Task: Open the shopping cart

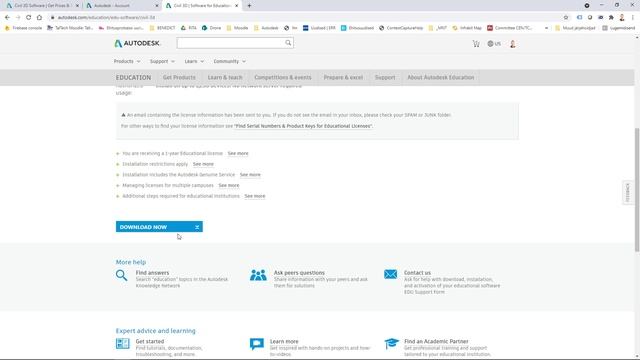Action: 476,44
